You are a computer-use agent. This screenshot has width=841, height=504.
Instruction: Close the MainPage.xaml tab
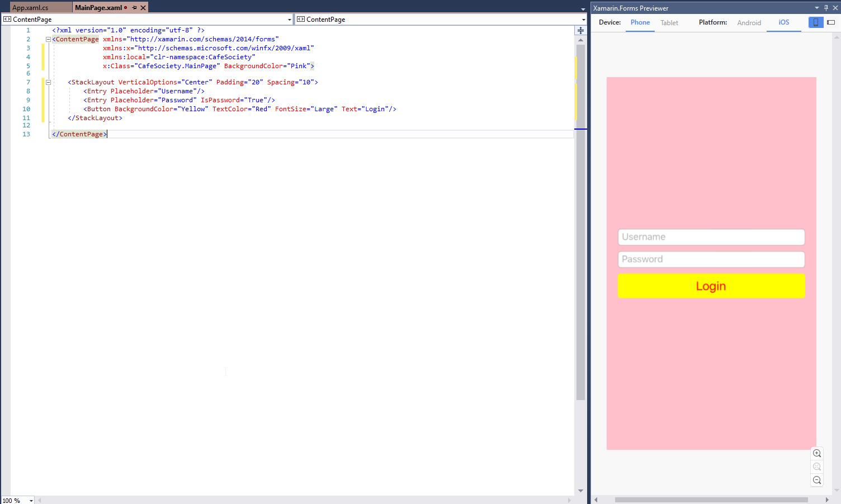pos(143,8)
